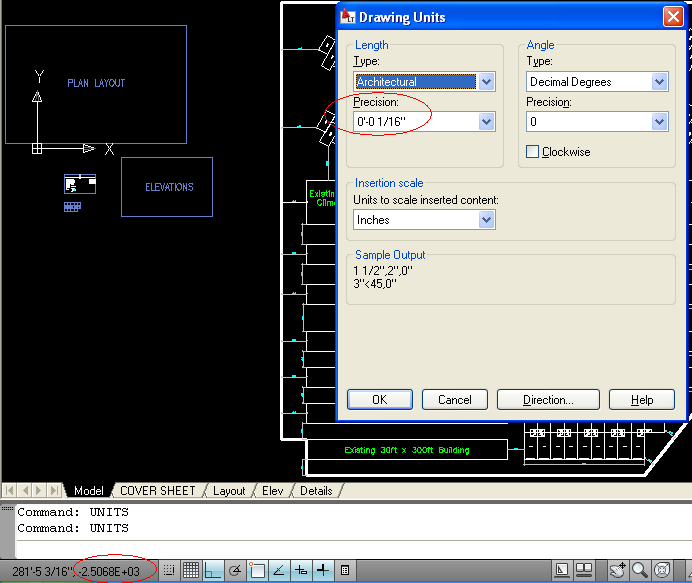Toggle Lineweight display in status bar

pyautogui.click(x=323, y=570)
